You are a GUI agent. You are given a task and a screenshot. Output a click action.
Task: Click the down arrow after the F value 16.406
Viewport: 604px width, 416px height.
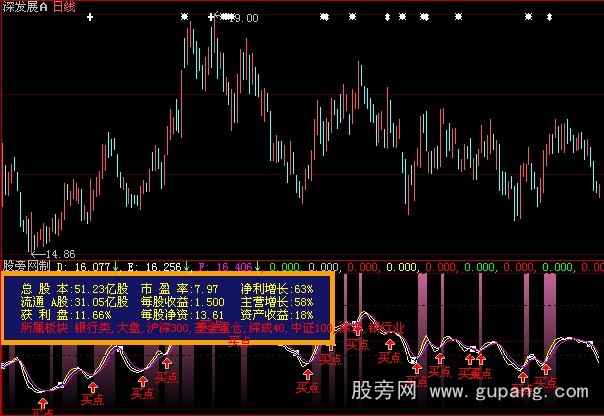(x=259, y=267)
